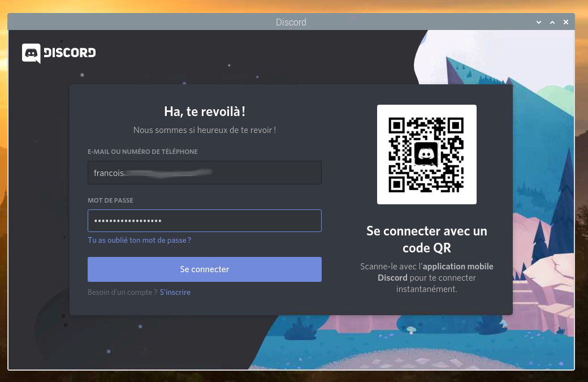The height and width of the screenshot is (382, 588).
Task: Close the Discord window
Action: (x=566, y=22)
